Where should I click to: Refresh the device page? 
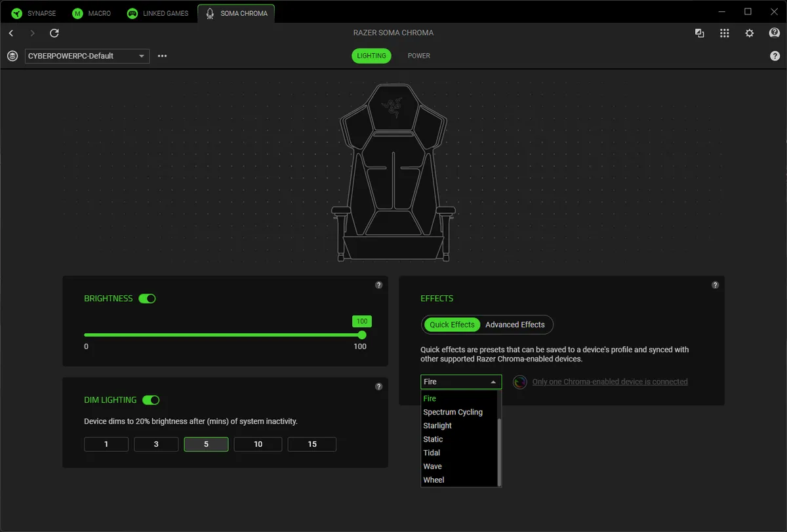point(54,33)
